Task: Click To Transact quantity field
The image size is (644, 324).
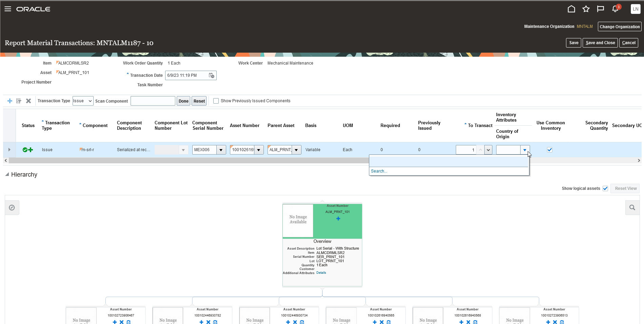Action: (466, 150)
